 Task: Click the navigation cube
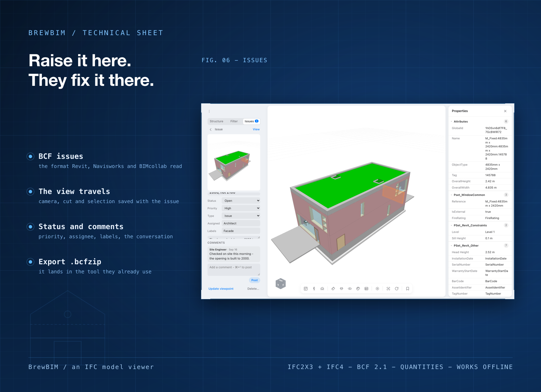[x=281, y=284]
